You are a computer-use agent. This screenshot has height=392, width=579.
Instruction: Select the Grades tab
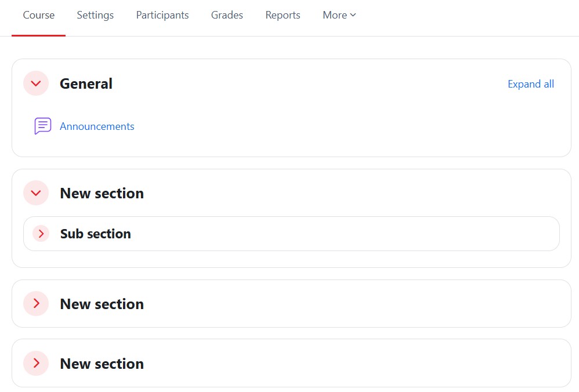click(227, 15)
